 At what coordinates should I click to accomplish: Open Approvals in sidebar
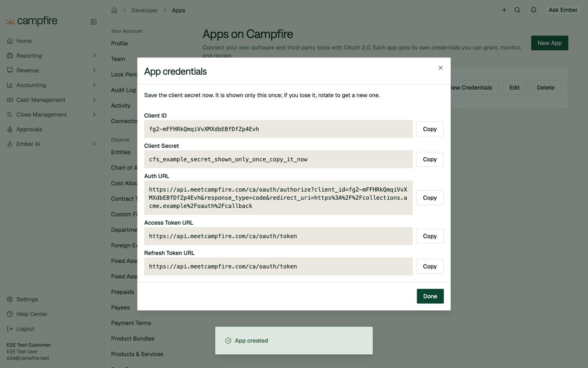click(x=29, y=129)
